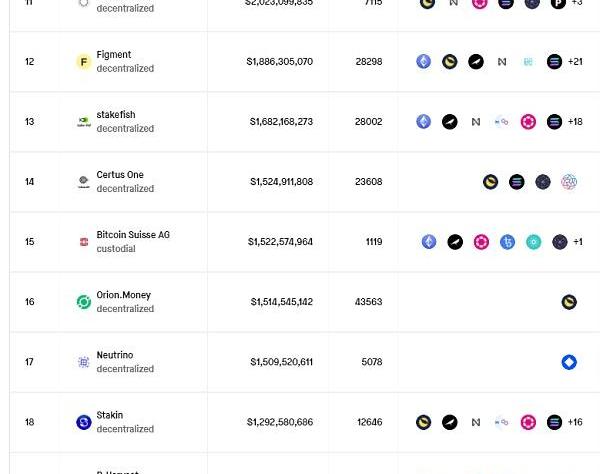Show the +16 more assets for Stakin
Viewport: 600px width, 474px height.
point(575,422)
